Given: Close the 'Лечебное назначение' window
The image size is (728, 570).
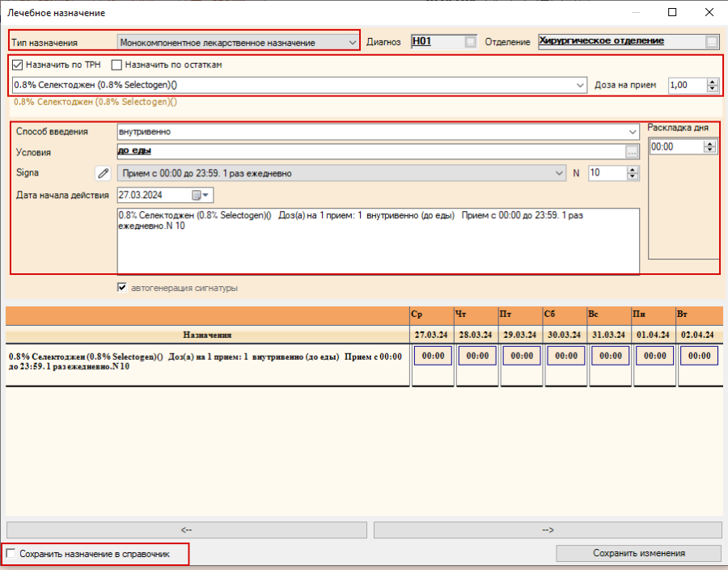Looking at the screenshot, I should [x=709, y=12].
